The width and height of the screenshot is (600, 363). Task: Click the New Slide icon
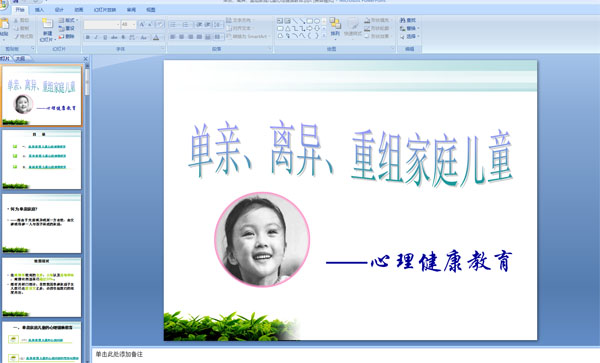[x=47, y=24]
